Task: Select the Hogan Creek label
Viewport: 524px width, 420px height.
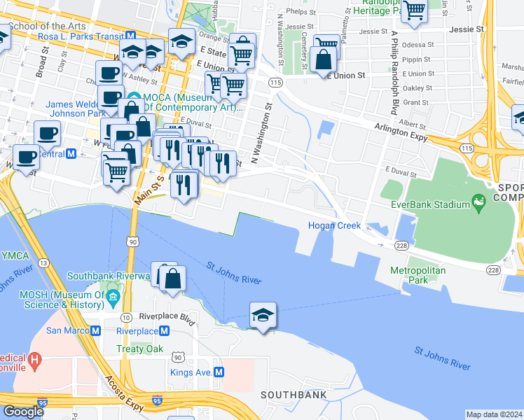Action: [334, 225]
